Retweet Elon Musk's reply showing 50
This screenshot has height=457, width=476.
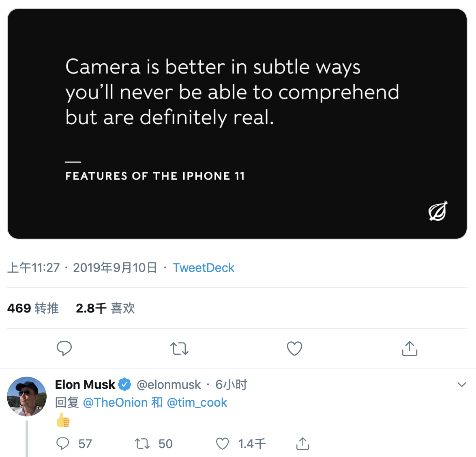tap(142, 444)
